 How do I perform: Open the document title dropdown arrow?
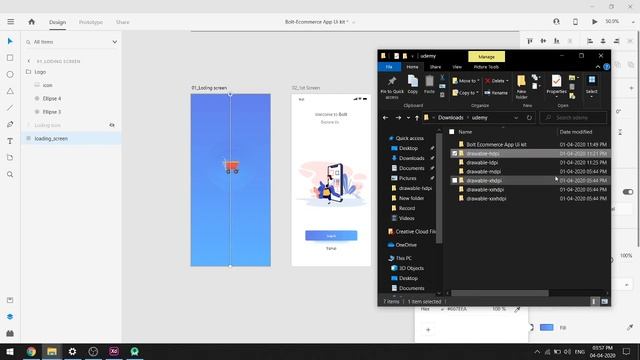[x=353, y=22]
